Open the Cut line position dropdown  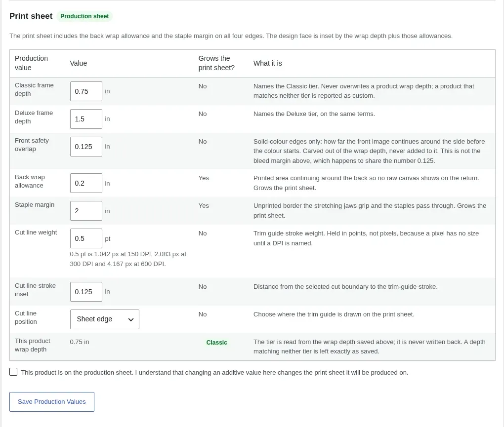[105, 319]
